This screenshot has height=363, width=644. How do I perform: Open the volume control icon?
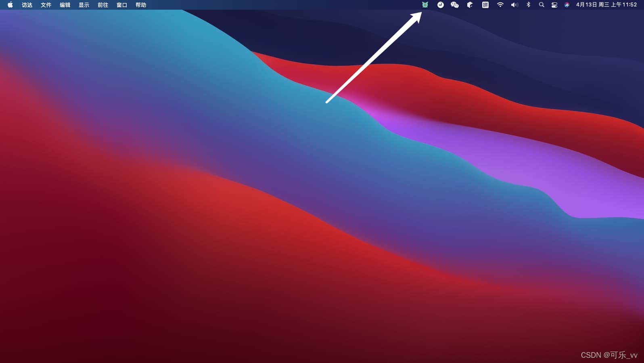pos(514,5)
